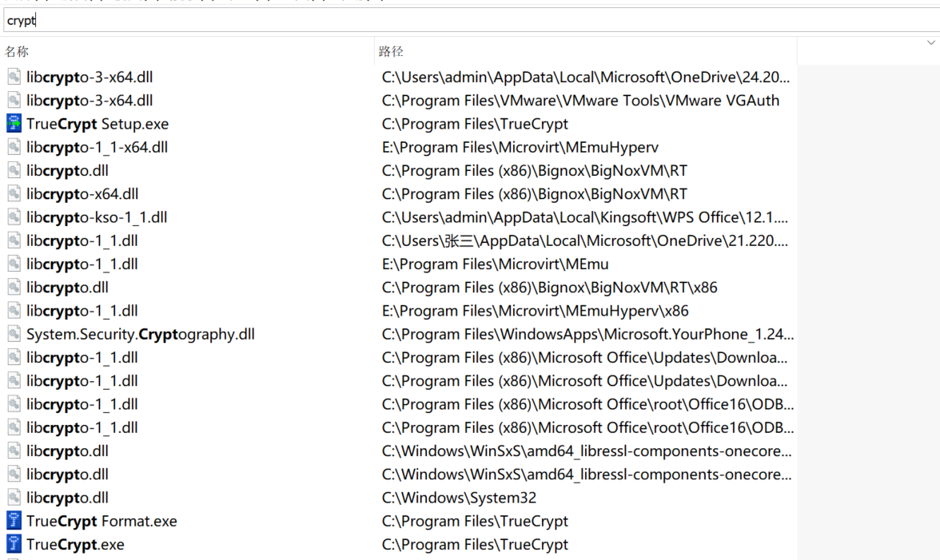Select the libcrypto-3-x64.dll name in the OneDrive row
This screenshot has height=560, width=940.
90,77
